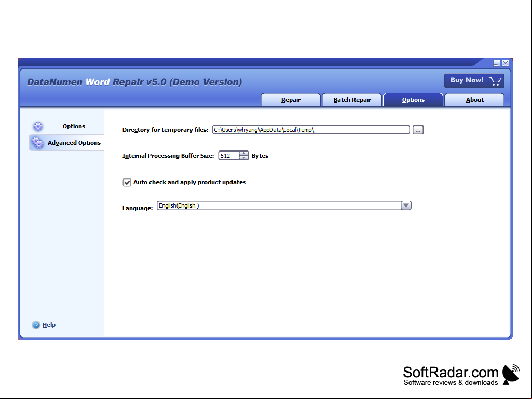Click the Options gear icon
532x399 pixels.
38,127
